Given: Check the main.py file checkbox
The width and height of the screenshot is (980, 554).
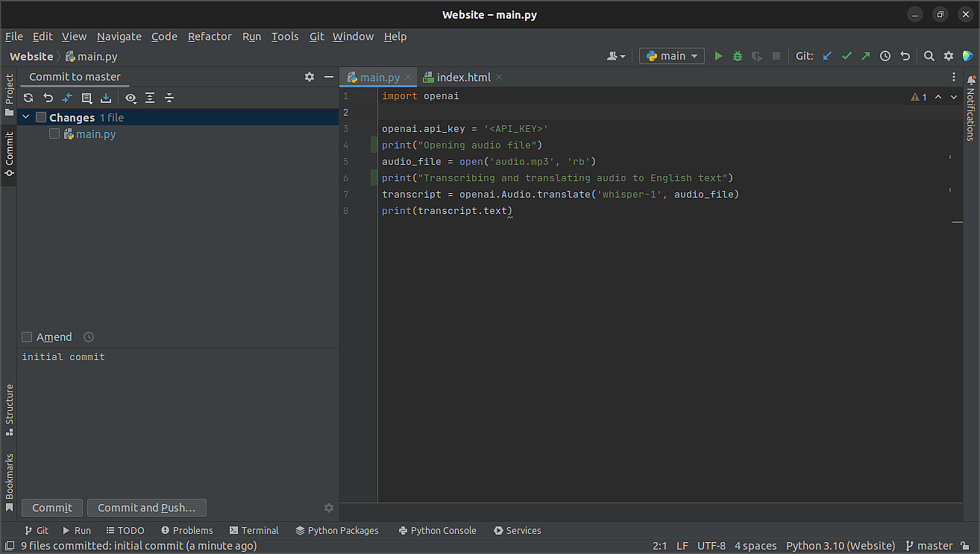Looking at the screenshot, I should pos(54,134).
